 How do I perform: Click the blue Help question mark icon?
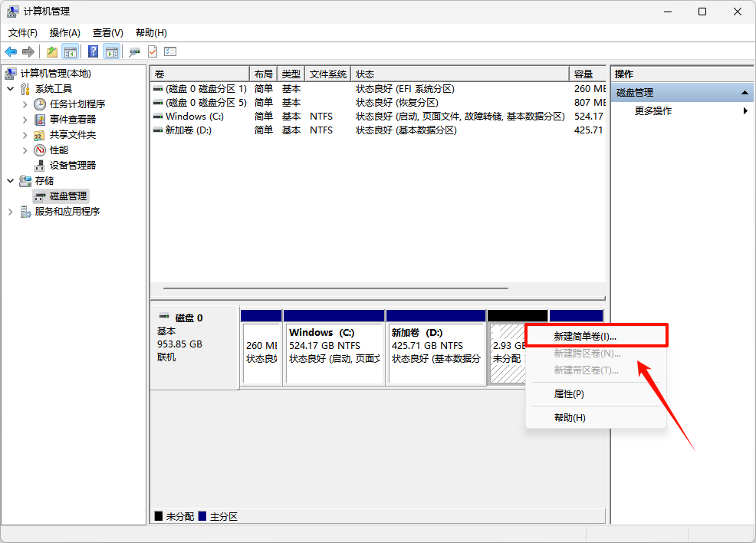[x=93, y=51]
